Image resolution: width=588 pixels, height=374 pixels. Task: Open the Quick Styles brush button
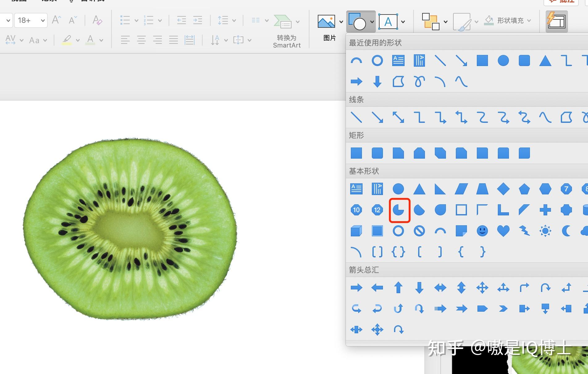pos(462,22)
